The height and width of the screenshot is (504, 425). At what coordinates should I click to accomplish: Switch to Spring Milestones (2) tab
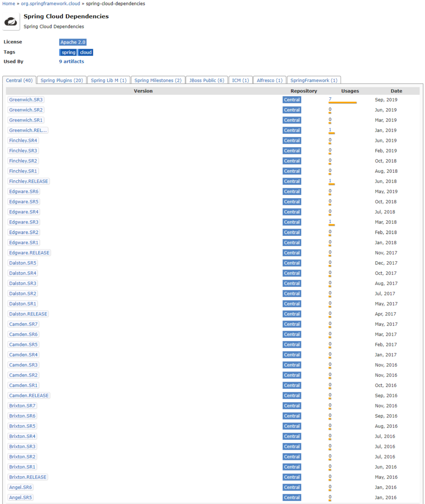click(158, 80)
